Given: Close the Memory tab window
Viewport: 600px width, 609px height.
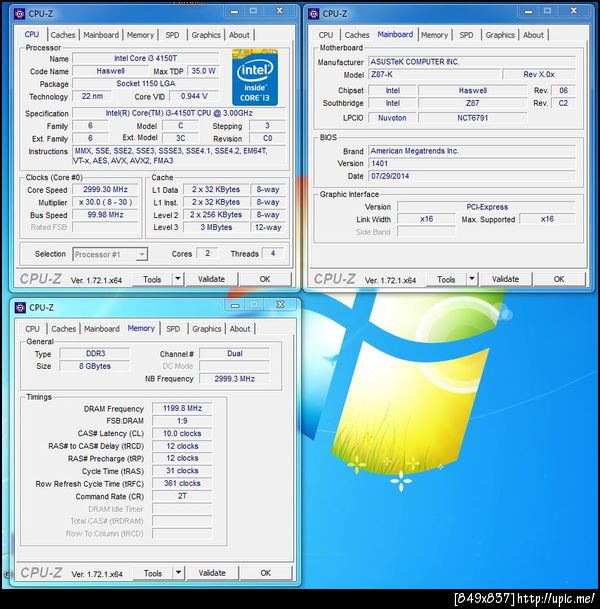Looking at the screenshot, I should (x=280, y=305).
